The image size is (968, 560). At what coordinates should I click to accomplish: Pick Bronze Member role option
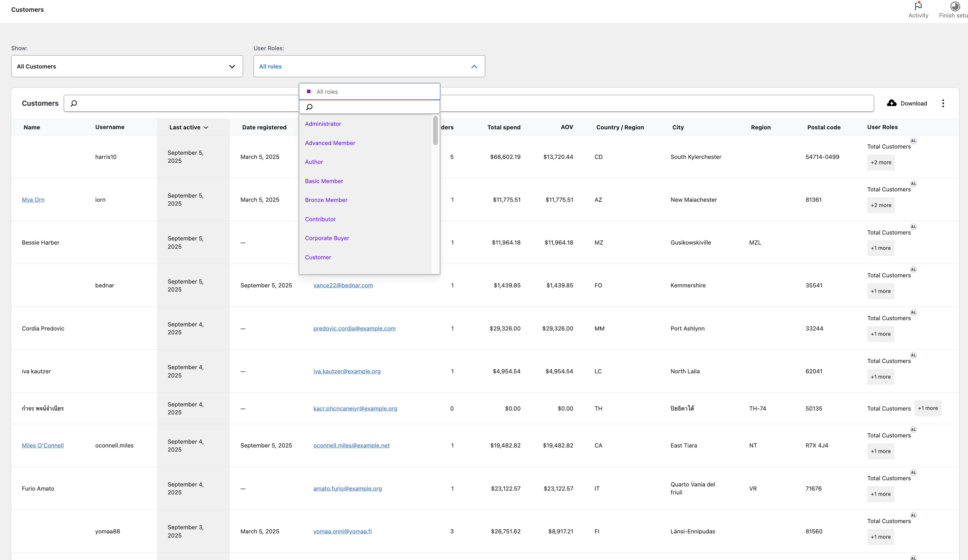(x=326, y=200)
